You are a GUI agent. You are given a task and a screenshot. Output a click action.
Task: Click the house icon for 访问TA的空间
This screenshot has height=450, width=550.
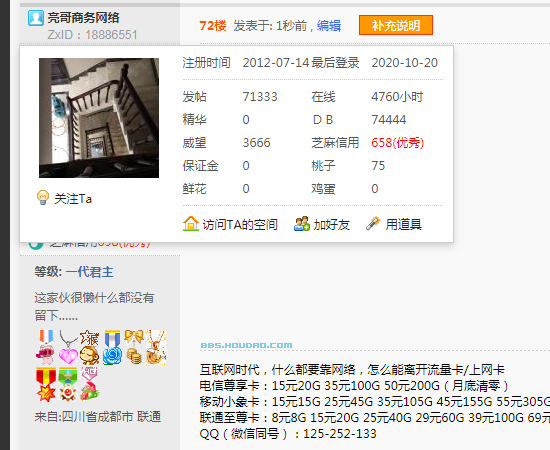point(191,223)
